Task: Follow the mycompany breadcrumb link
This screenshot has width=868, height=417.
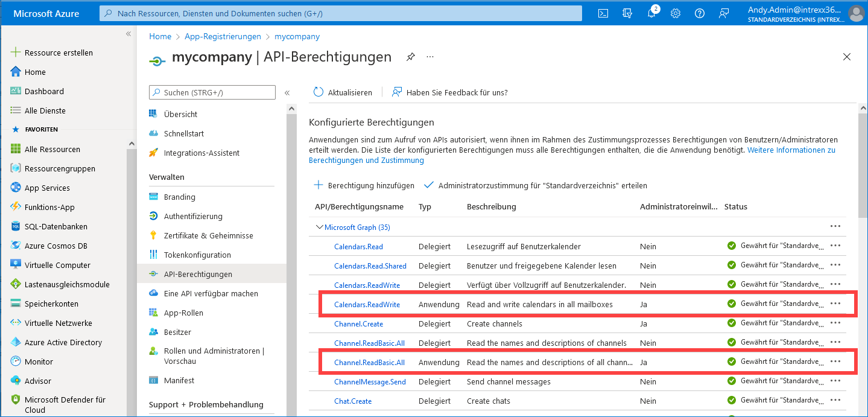Action: tap(297, 36)
